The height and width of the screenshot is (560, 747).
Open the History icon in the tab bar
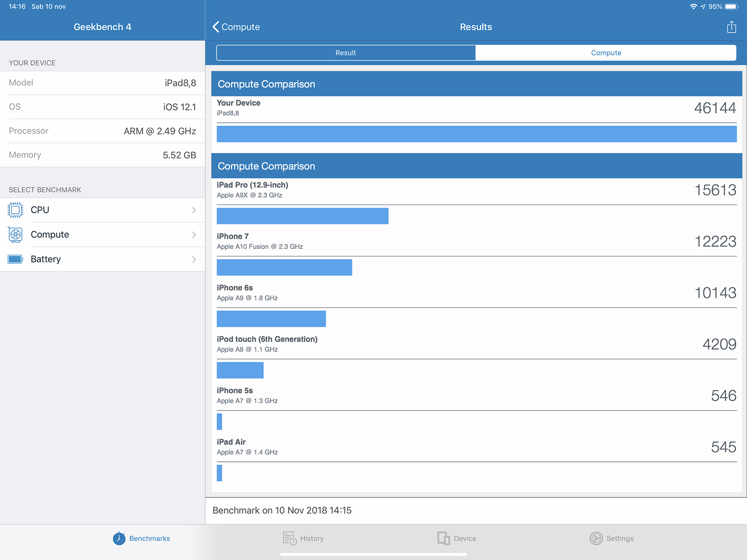tap(289, 538)
